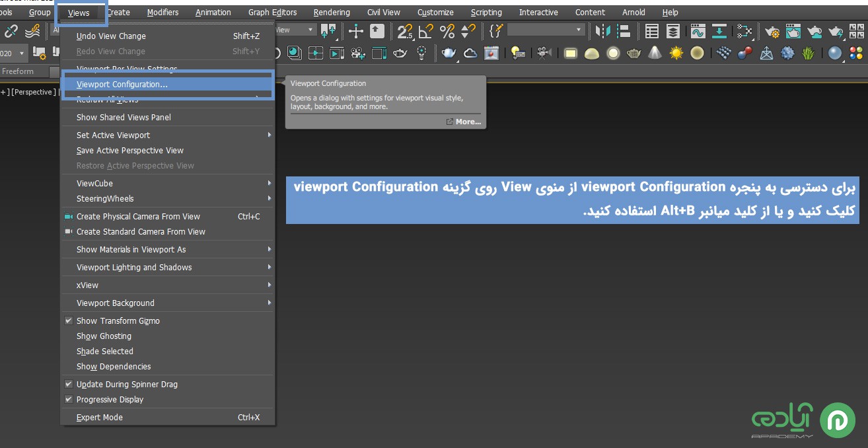Screen dimensions: 868x448
Task: Toggle the Spinner Snap icon
Action: click(468, 30)
